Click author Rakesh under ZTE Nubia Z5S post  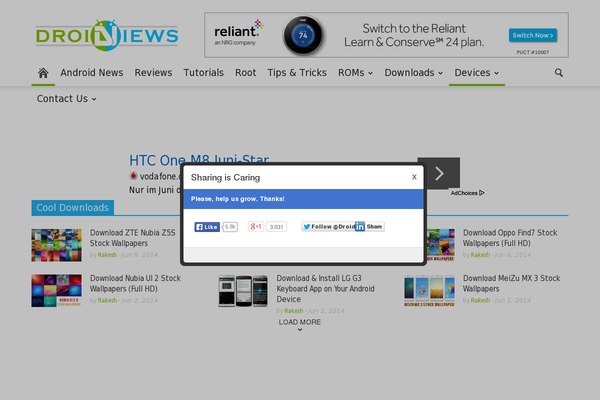tap(107, 255)
